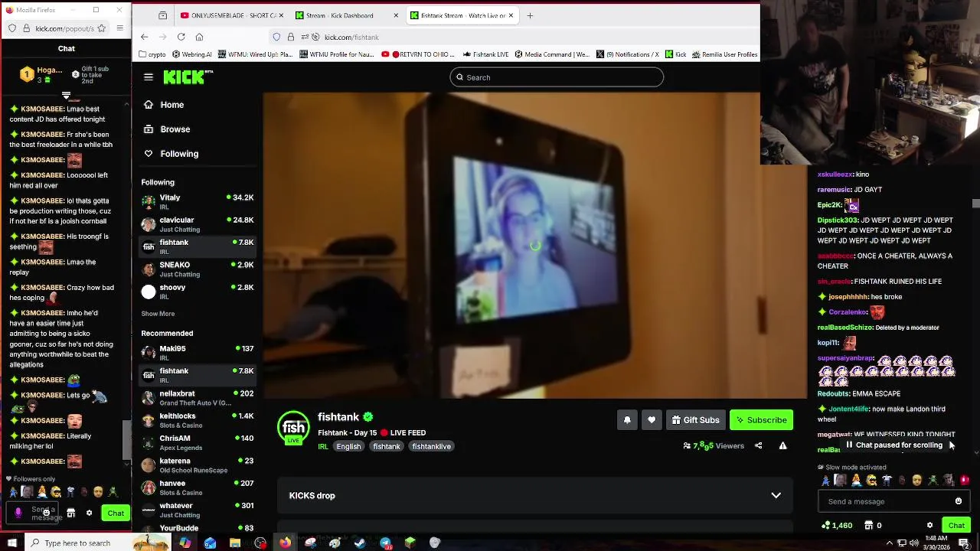Show hidden system tray icons
This screenshot has height=551, width=980.
coord(889,543)
